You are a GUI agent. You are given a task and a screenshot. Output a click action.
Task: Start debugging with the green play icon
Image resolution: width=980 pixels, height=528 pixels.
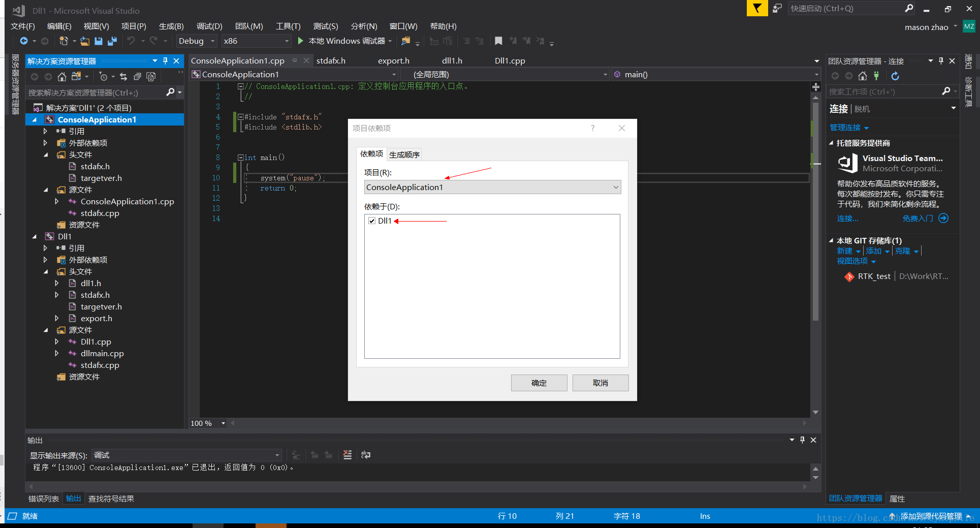pos(300,41)
